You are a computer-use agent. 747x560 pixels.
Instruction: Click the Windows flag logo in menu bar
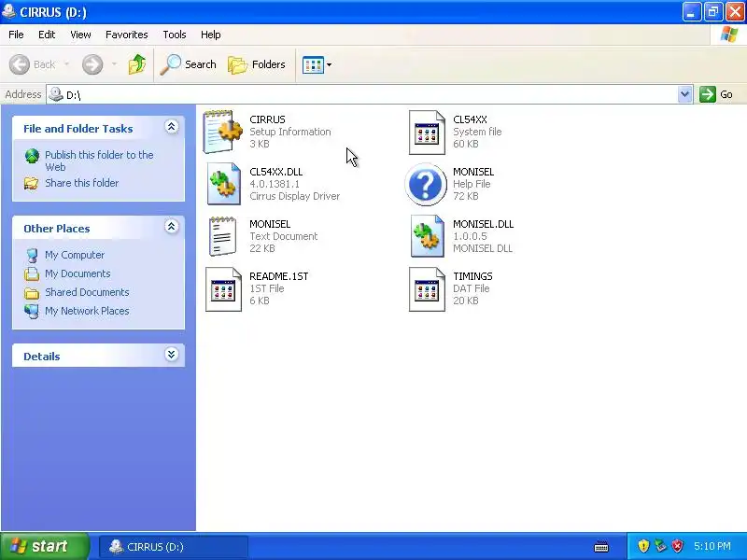pyautogui.click(x=729, y=35)
